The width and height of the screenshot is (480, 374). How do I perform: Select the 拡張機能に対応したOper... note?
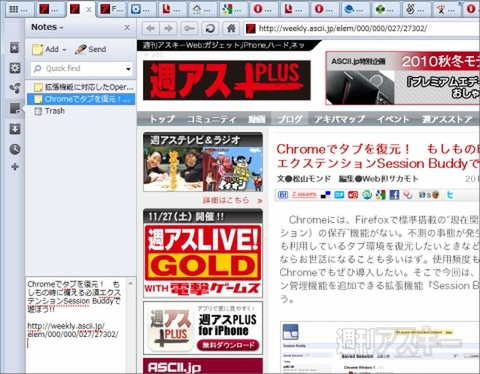tap(81, 87)
